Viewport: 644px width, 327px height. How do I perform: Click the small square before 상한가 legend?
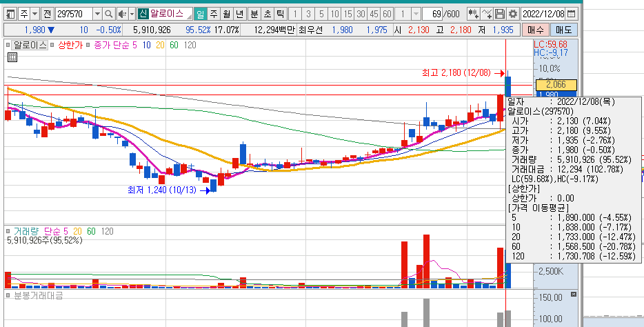[52, 46]
